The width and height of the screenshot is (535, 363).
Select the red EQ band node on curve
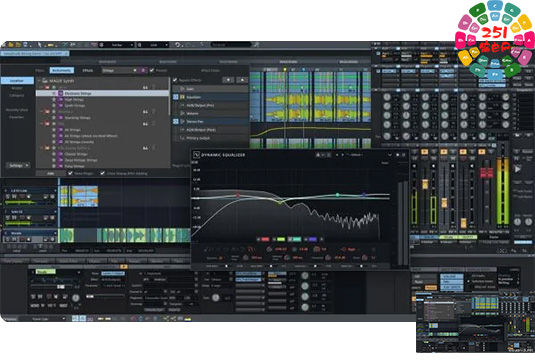[238, 195]
